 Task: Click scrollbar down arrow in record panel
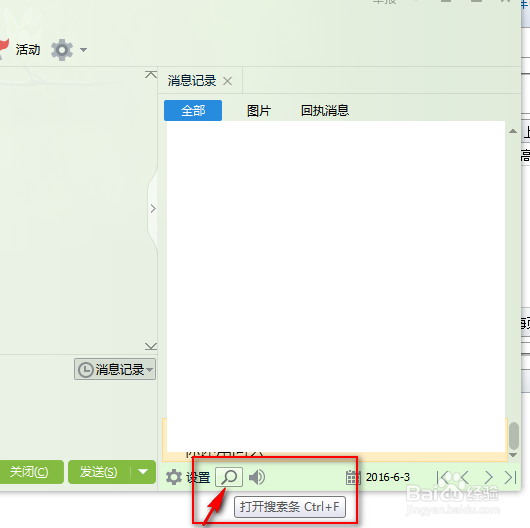tap(513, 455)
